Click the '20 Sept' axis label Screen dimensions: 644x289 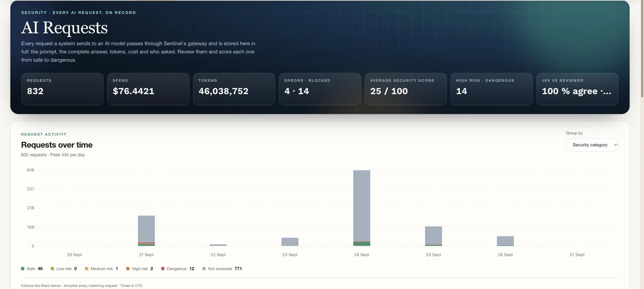[75, 255]
